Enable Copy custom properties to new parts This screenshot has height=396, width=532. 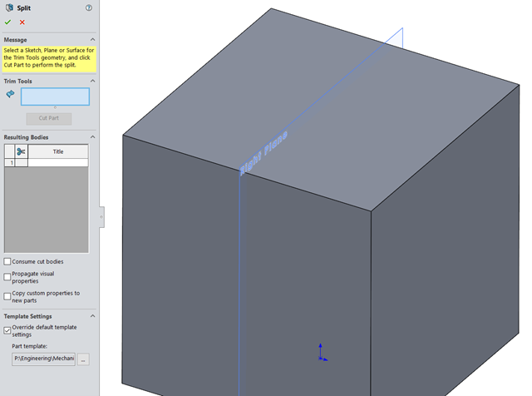coord(7,296)
